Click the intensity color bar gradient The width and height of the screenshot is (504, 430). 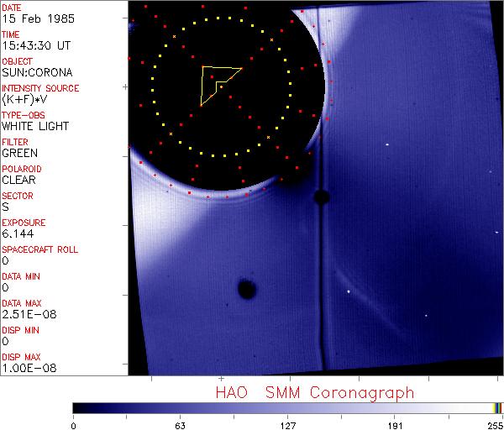point(283,408)
